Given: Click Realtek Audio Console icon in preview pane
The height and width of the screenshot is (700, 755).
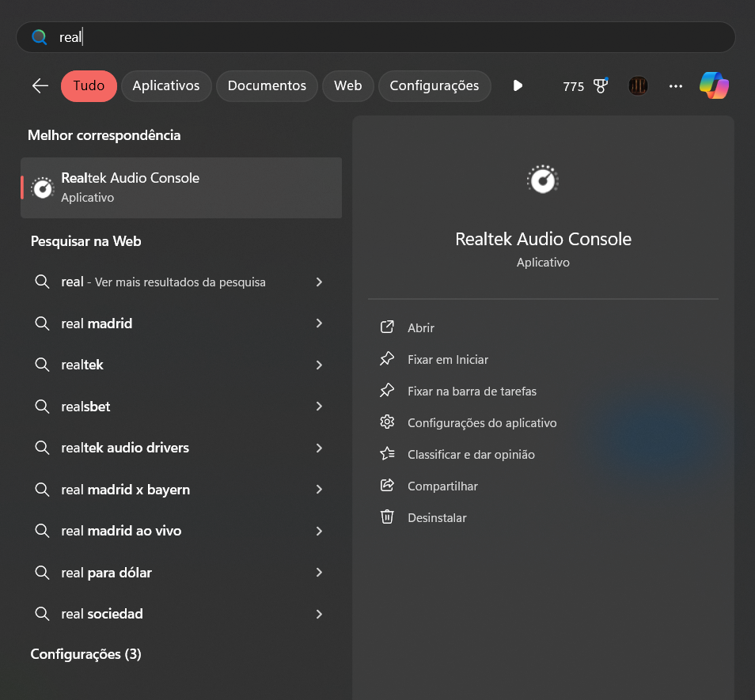Looking at the screenshot, I should click(x=543, y=180).
